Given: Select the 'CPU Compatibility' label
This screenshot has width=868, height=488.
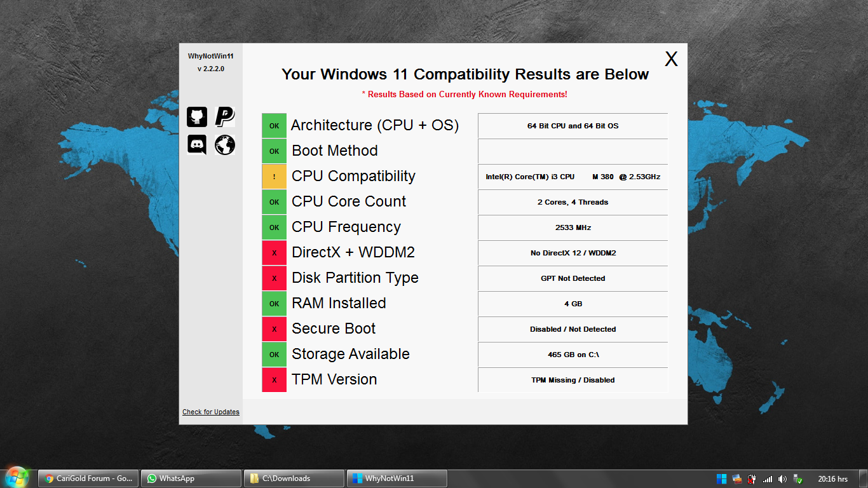Looking at the screenshot, I should point(353,177).
